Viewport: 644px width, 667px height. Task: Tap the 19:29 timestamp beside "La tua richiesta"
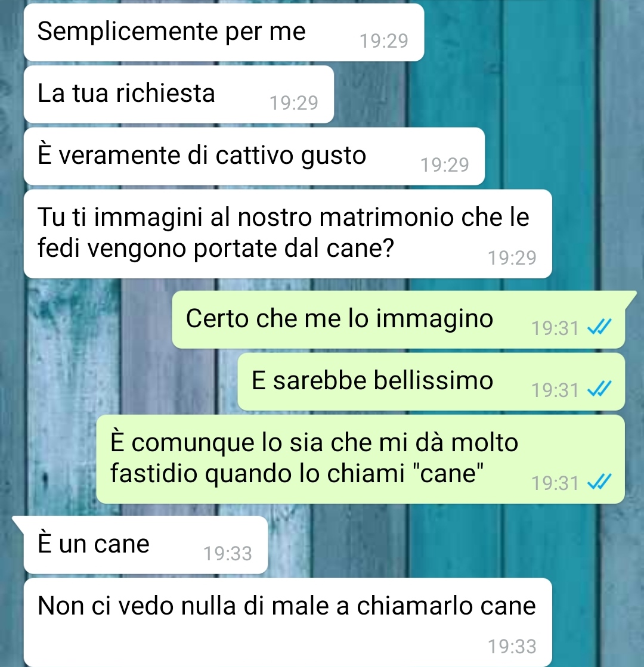(294, 103)
